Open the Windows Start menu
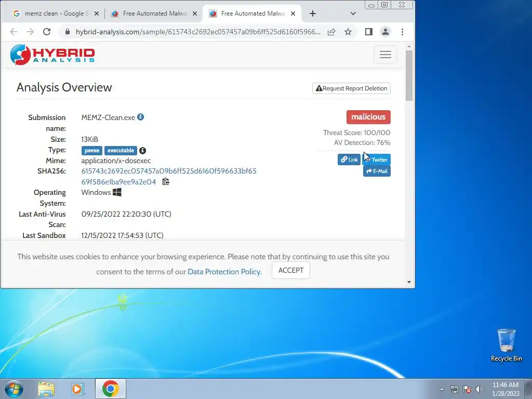 pyautogui.click(x=14, y=389)
